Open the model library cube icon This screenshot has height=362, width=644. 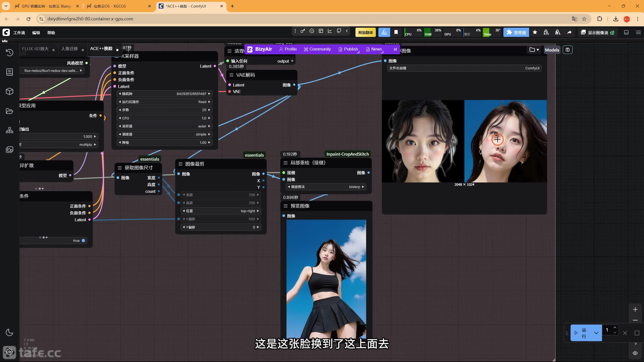(x=10, y=91)
